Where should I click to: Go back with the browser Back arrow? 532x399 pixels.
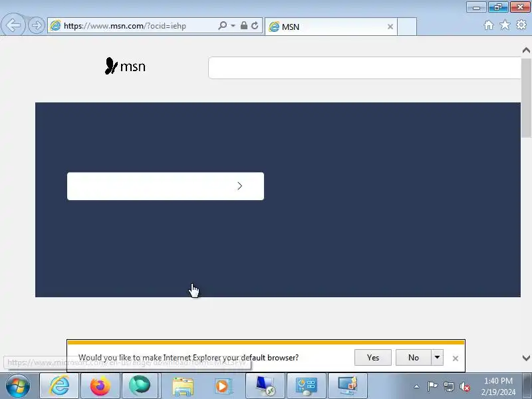[13, 25]
